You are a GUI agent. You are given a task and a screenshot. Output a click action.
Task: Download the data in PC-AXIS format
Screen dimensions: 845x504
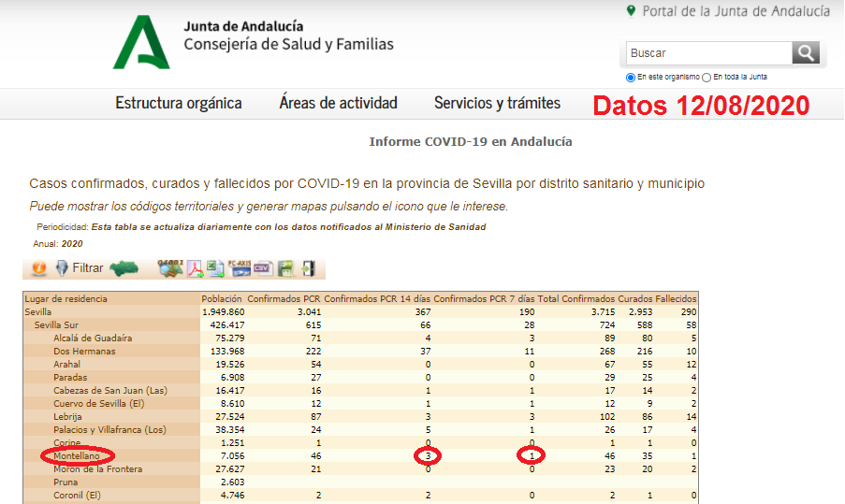[241, 268]
